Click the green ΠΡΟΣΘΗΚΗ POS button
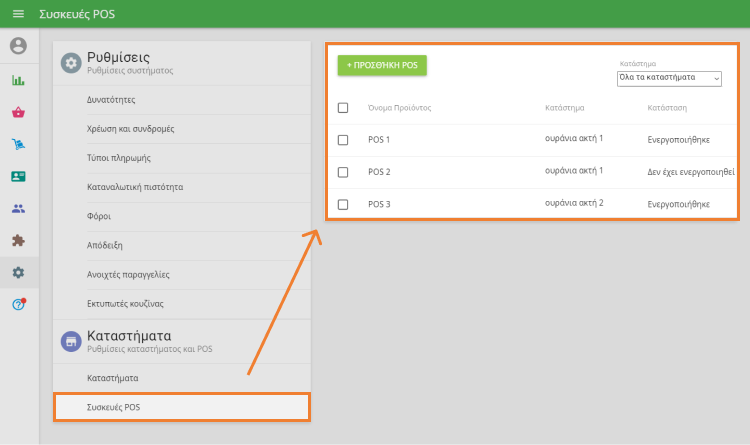The image size is (750, 445). pos(382,65)
